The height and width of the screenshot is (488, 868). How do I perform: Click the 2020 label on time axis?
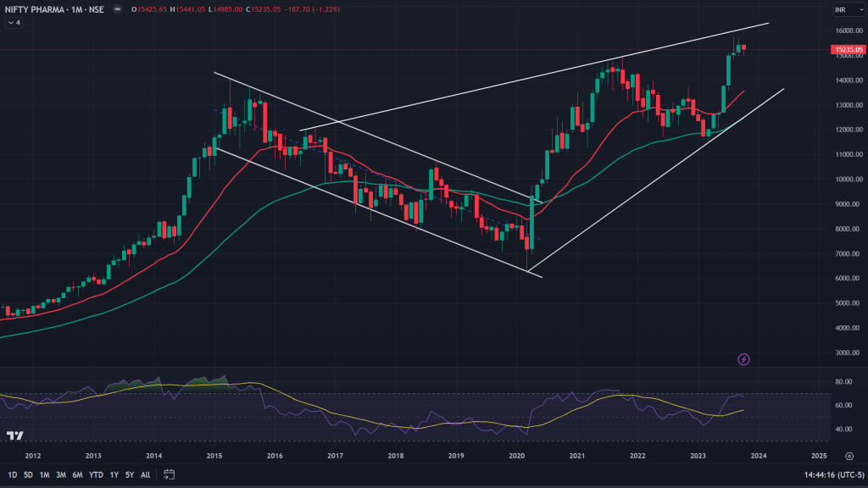tap(517, 456)
